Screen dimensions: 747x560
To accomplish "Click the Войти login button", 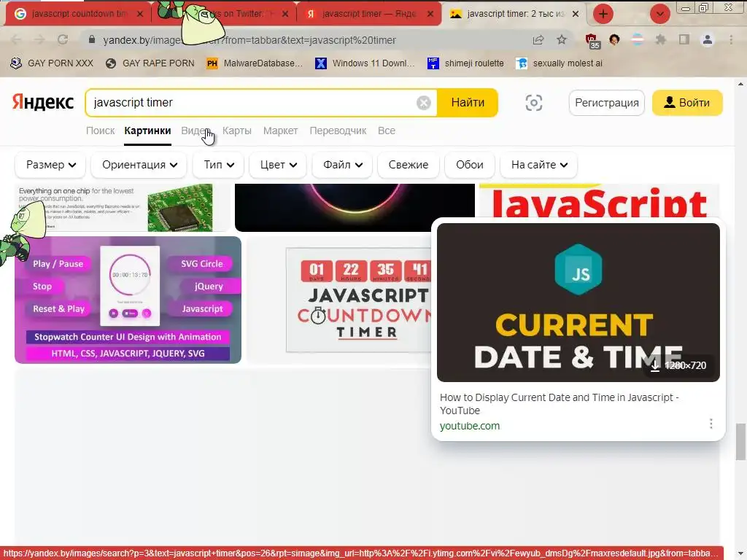I will [687, 102].
